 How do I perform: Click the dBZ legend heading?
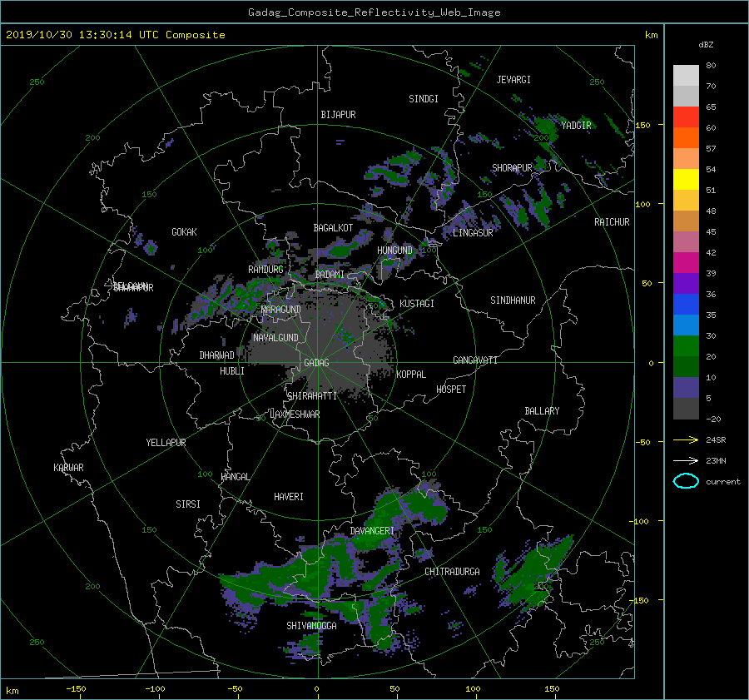pos(706,44)
